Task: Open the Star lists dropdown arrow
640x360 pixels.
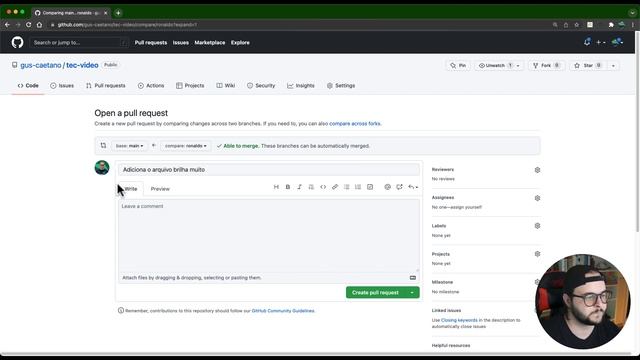Action: coord(613,65)
